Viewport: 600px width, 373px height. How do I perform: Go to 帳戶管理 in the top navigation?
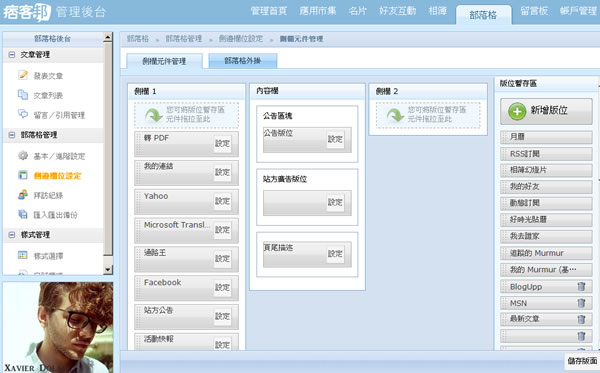pos(578,11)
